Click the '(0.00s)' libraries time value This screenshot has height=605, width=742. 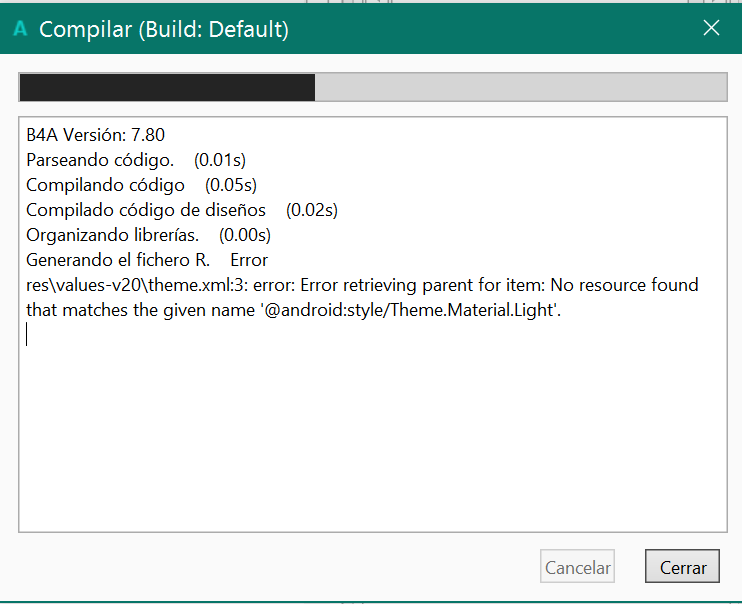point(245,235)
